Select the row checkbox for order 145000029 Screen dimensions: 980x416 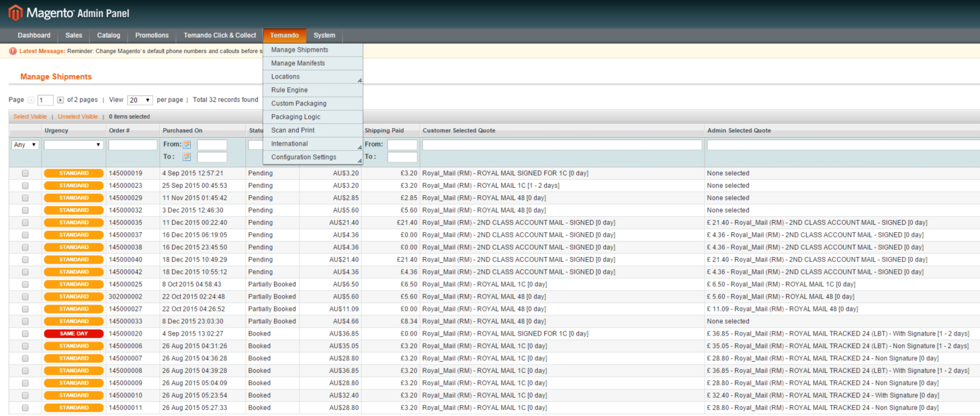[26, 198]
